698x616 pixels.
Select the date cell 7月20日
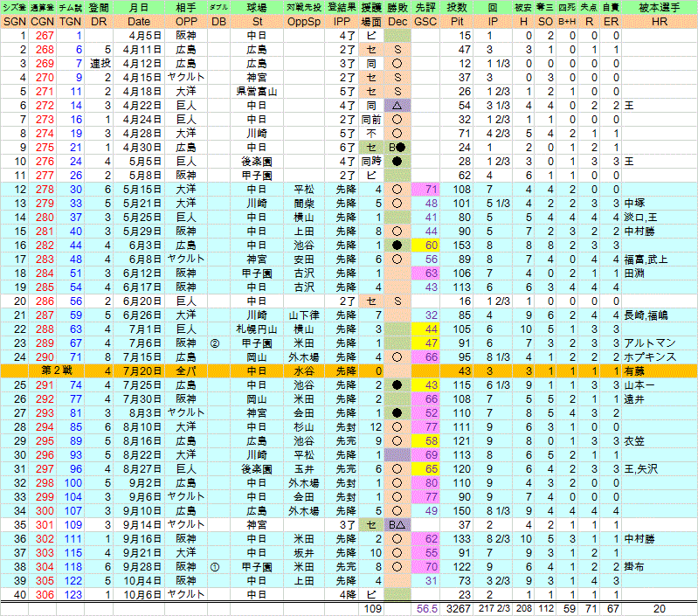(x=142, y=371)
